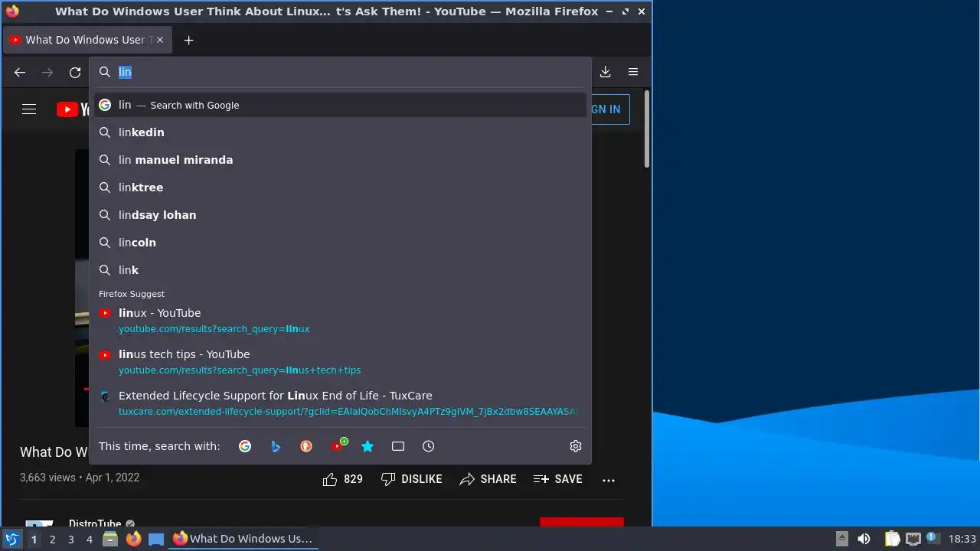
Task: Open the Firefox application hamburger menu
Action: click(x=633, y=72)
